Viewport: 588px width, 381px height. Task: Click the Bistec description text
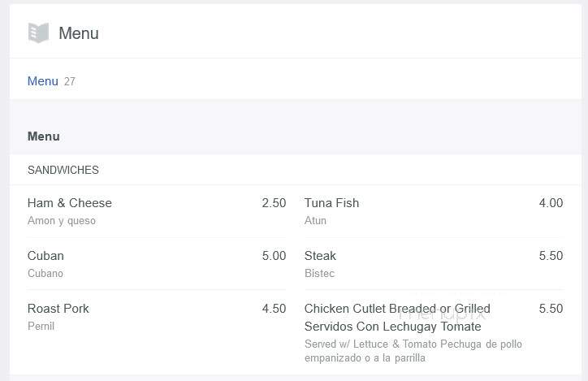pos(319,273)
